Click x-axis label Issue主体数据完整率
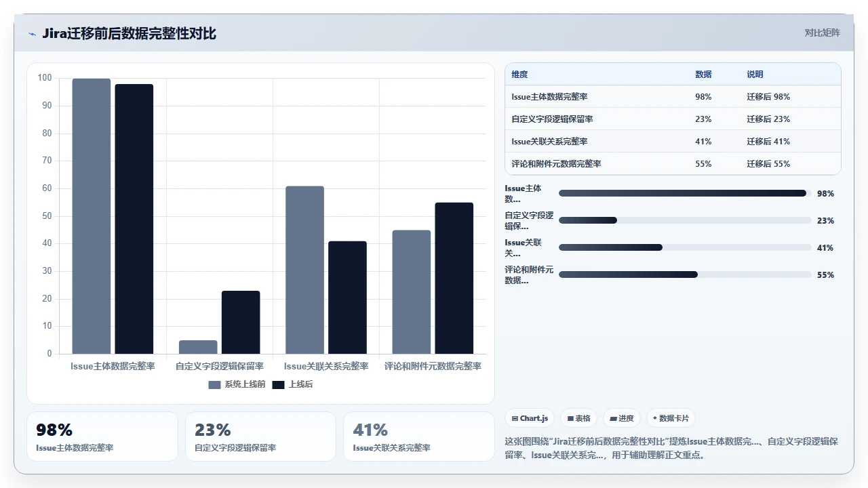Image resolution: width=868 pixels, height=488 pixels. (x=113, y=366)
